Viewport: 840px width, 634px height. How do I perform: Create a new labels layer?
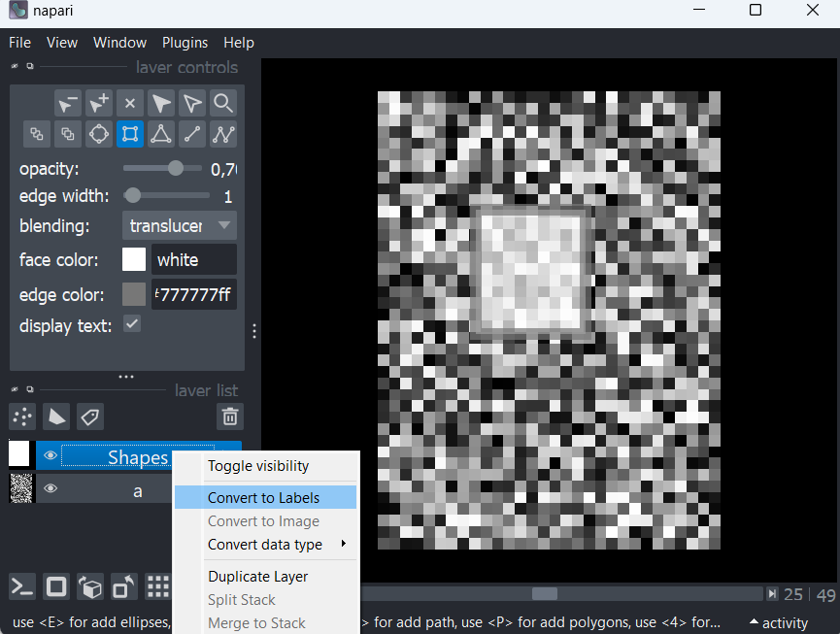[x=90, y=417]
